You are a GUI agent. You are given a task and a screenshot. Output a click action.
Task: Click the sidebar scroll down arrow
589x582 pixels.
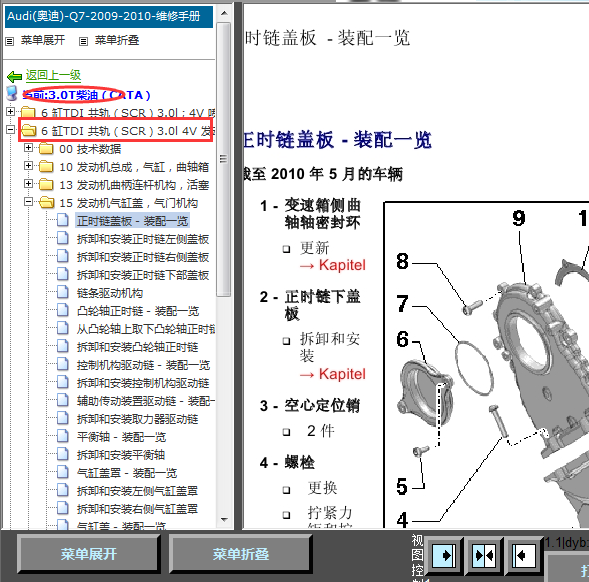[x=224, y=520]
